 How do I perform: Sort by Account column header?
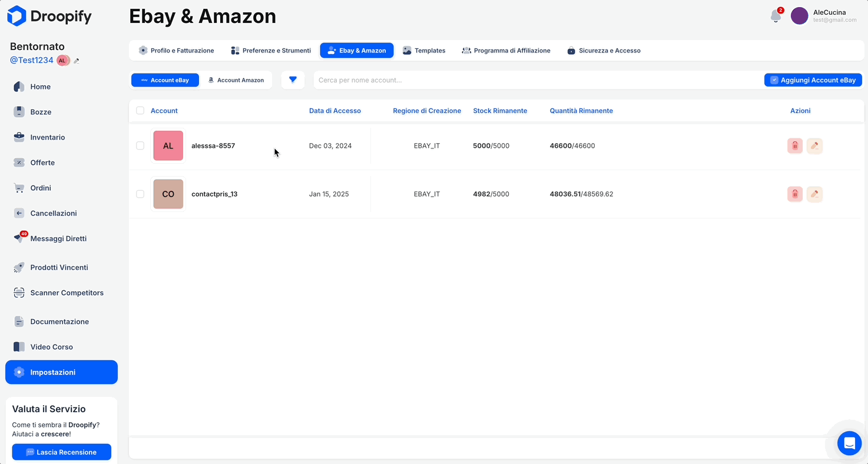click(164, 111)
